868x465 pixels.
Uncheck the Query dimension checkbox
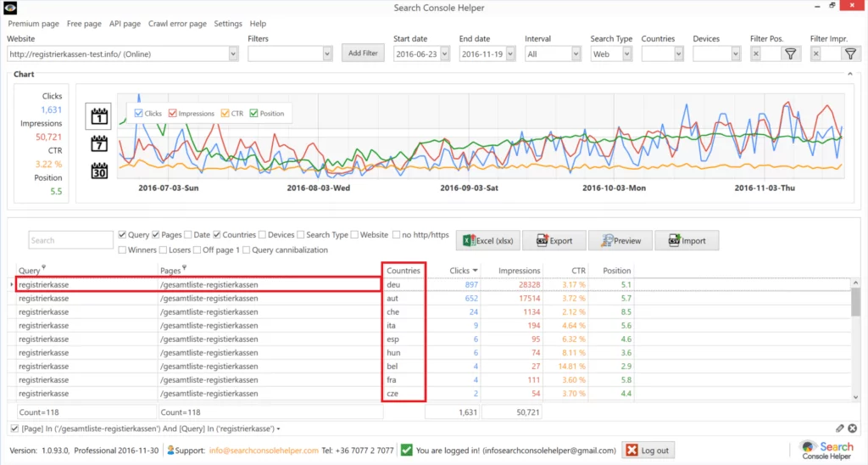click(x=122, y=234)
